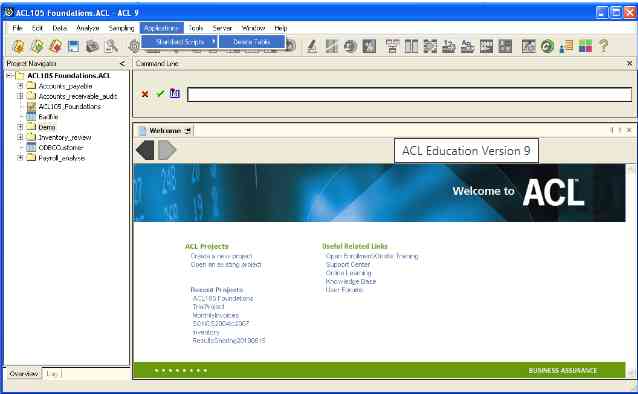Viewport: 638px width, 394px height.
Task: Click the red X cancel command icon
Action: [x=145, y=94]
